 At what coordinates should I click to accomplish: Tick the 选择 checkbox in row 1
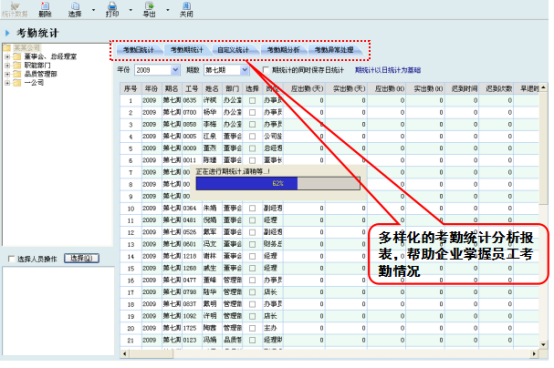pyautogui.click(x=252, y=101)
